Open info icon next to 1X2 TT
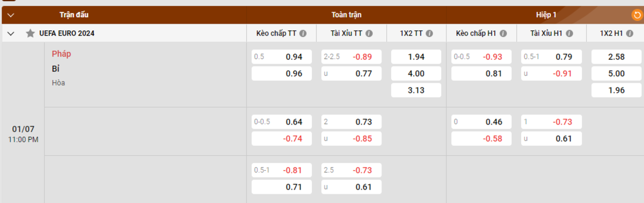The image size is (644, 203). tap(428, 33)
